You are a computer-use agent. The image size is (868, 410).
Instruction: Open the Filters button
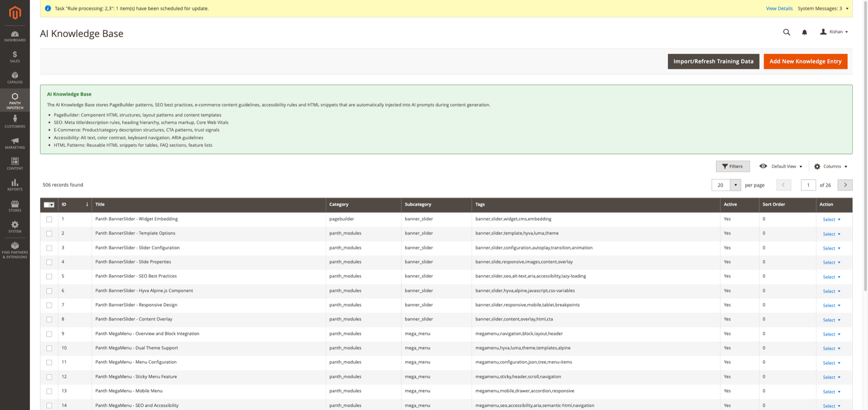(732, 166)
